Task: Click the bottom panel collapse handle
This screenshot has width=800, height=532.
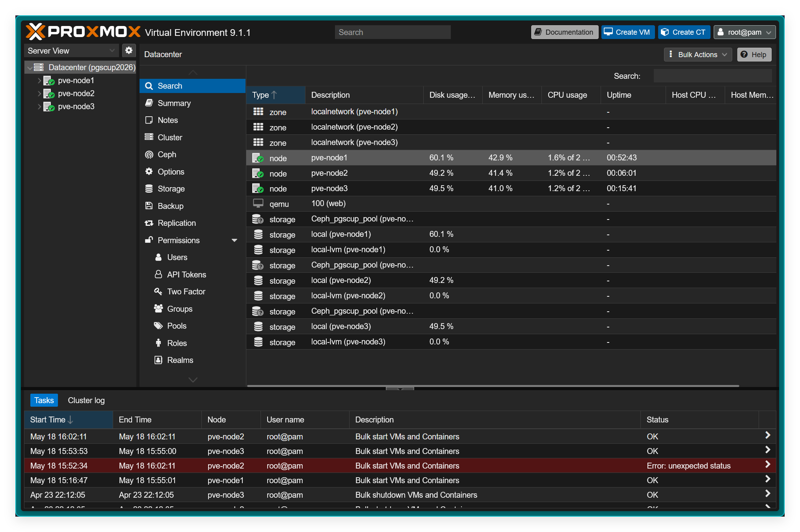Action: click(x=400, y=389)
